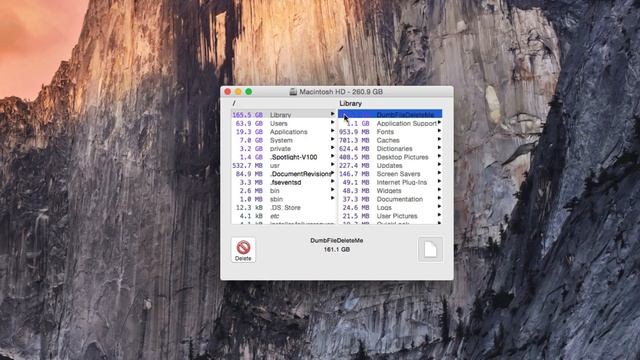Viewport: 640px width, 360px height.
Task: Select the bin folder row
Action: click(284, 191)
